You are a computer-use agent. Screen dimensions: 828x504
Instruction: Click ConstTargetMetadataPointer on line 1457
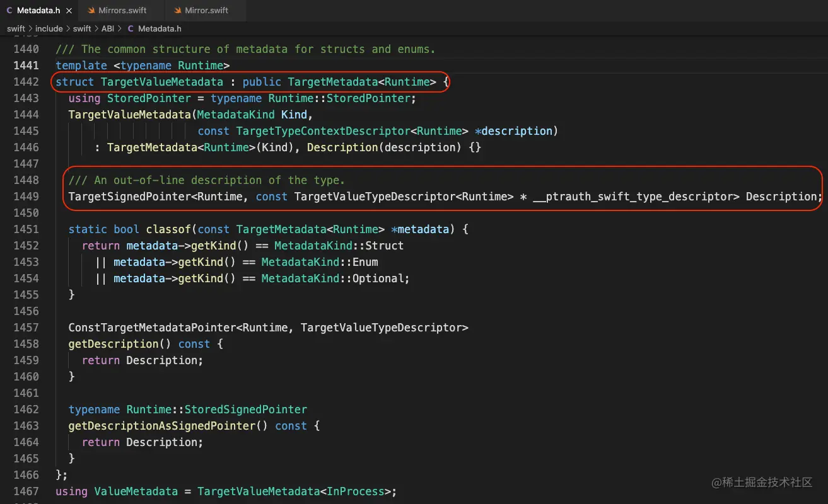coord(152,328)
